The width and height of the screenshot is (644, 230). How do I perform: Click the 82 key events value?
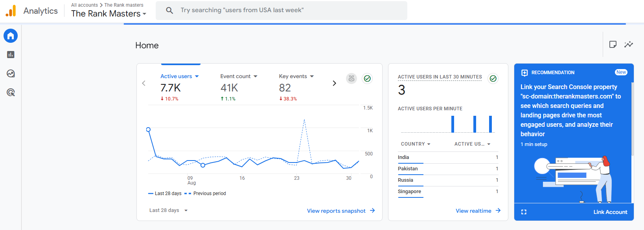pyautogui.click(x=285, y=88)
